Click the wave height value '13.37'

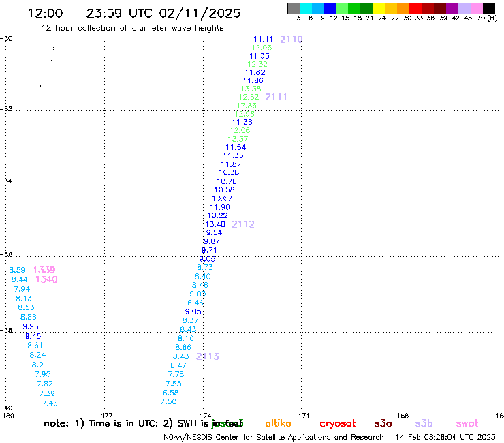click(x=238, y=139)
